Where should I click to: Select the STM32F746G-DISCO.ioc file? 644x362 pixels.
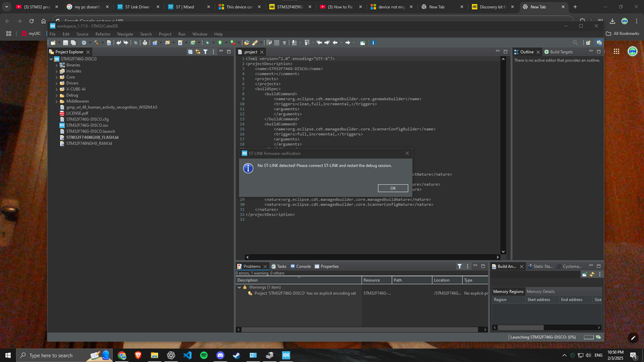pyautogui.click(x=87, y=125)
